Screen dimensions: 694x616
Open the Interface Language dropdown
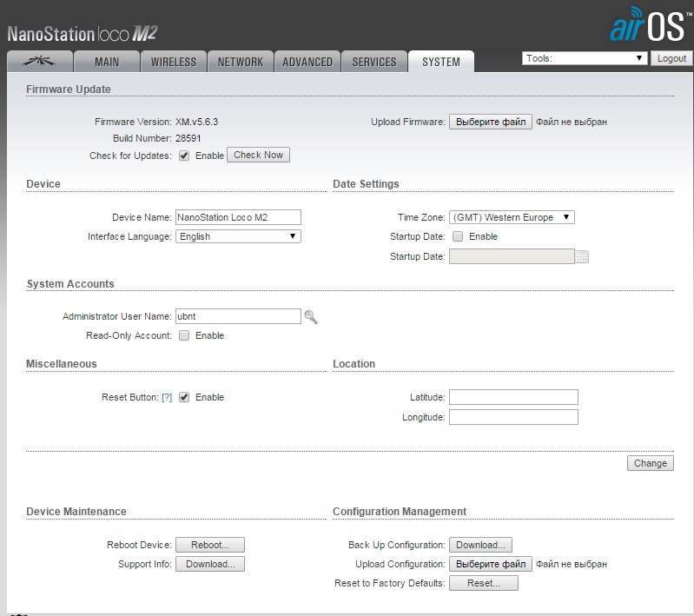point(238,236)
